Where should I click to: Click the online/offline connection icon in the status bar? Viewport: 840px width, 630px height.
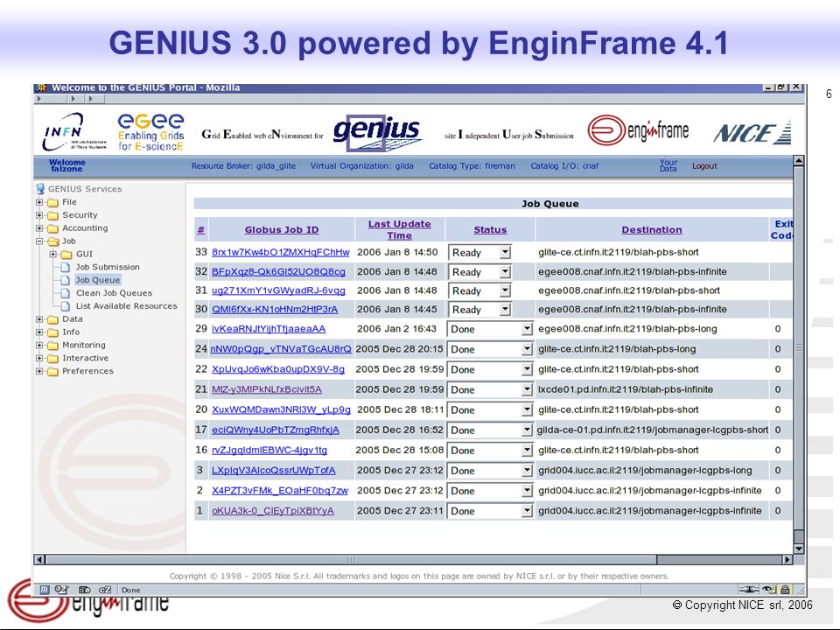748,590
